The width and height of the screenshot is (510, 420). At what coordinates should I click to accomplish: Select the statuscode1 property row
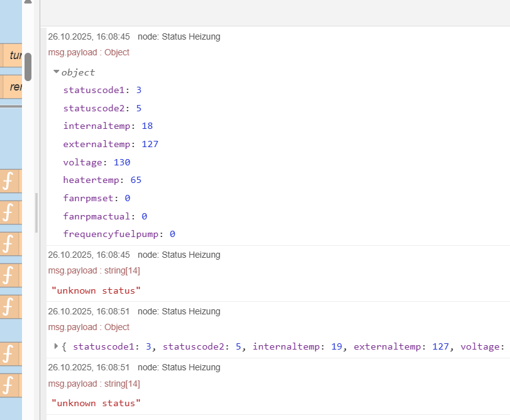(102, 90)
